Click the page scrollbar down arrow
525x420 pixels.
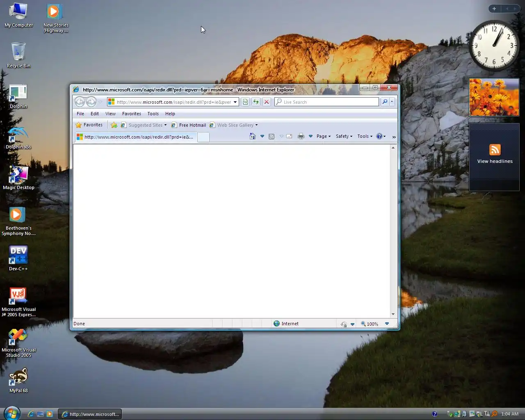tap(393, 314)
